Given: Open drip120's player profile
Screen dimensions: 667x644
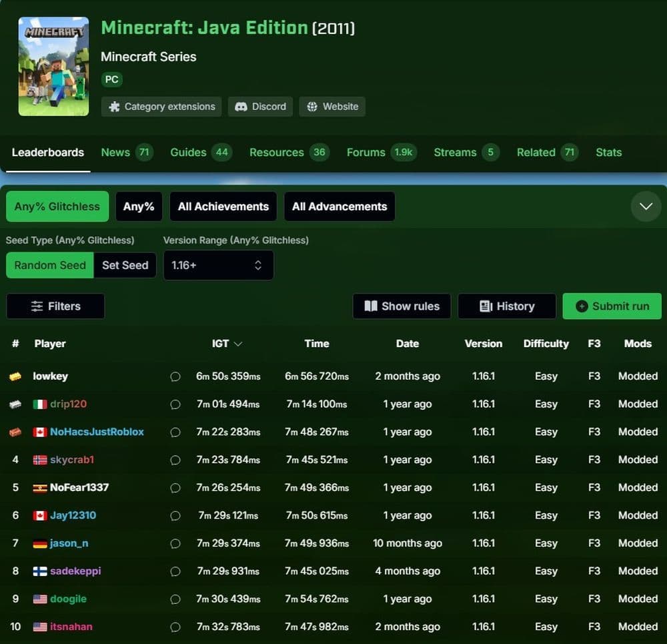Looking at the screenshot, I should point(69,404).
